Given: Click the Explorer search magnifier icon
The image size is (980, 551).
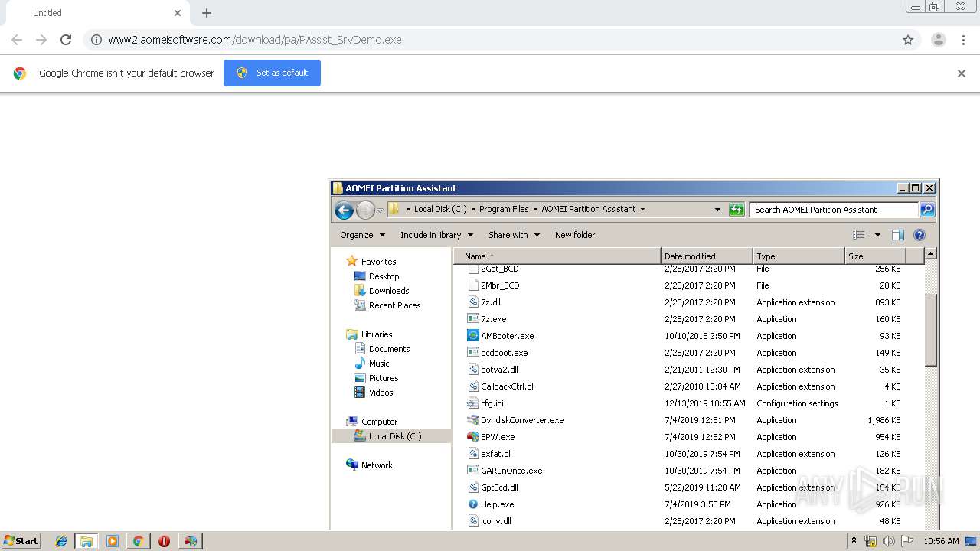Looking at the screenshot, I should click(926, 209).
